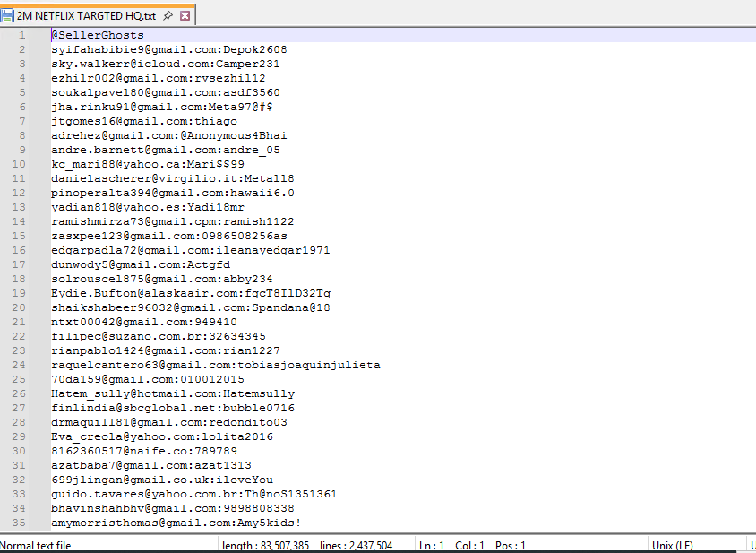Click the 'Normal text file' status bar field
The width and height of the screenshot is (756, 553).
pos(36,545)
